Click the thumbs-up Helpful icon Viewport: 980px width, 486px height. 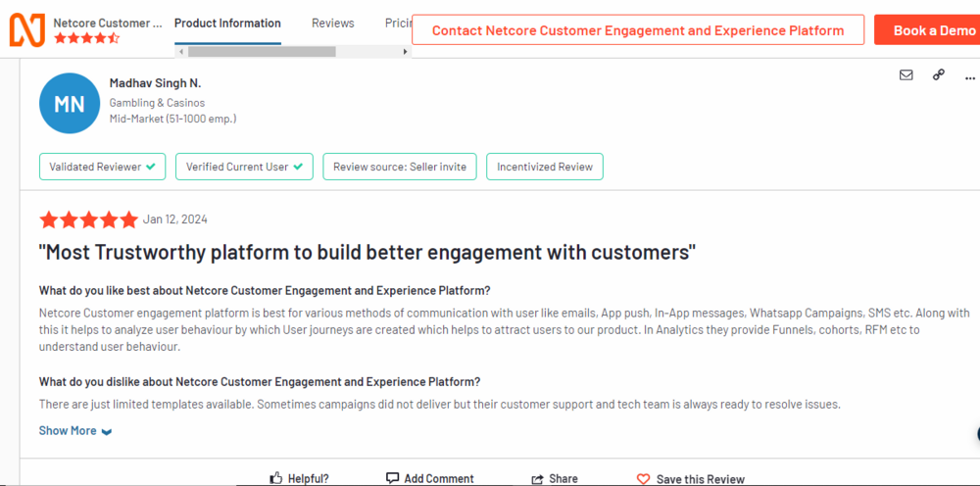[x=276, y=478]
